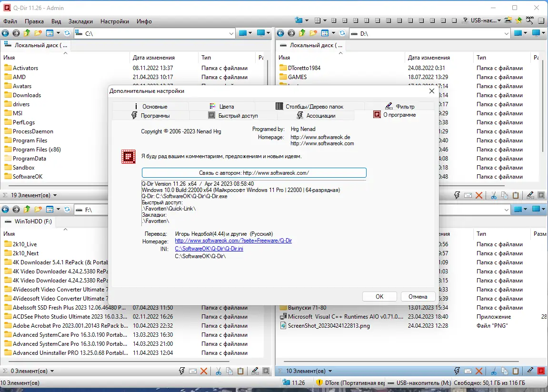The image size is (548, 392).
Task: Switch to the Ассоциации tab
Action: click(x=316, y=115)
